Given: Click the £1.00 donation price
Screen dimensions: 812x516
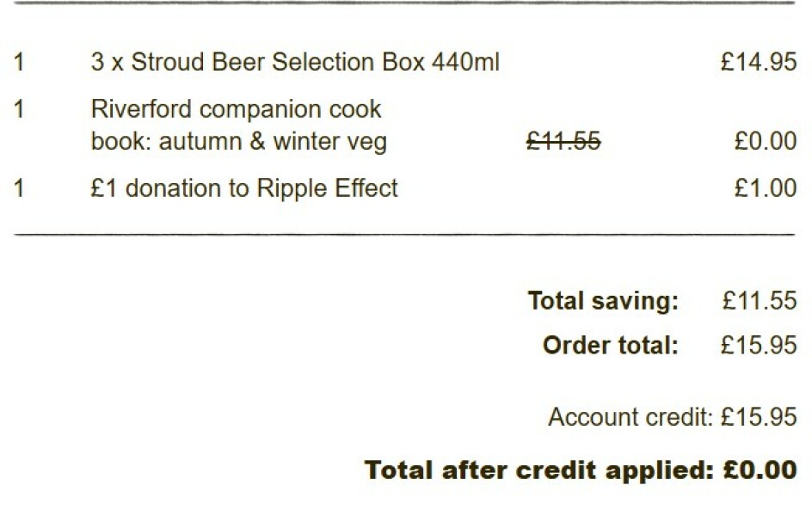Looking at the screenshot, I should pos(765,188).
